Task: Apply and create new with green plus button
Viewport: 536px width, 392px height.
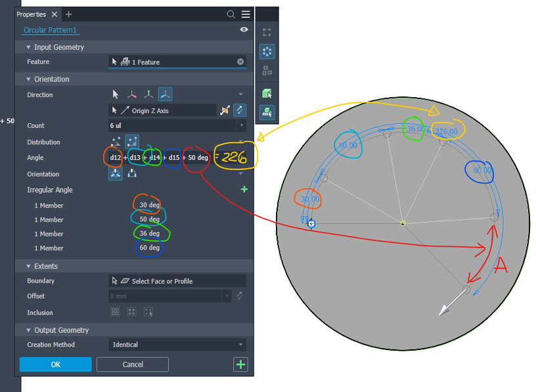Action: coord(240,364)
